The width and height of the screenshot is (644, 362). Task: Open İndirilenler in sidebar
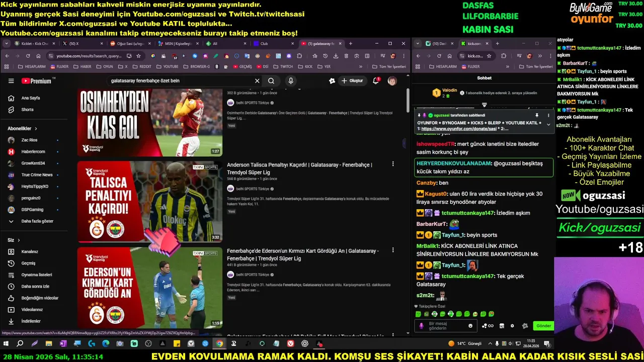click(31, 321)
